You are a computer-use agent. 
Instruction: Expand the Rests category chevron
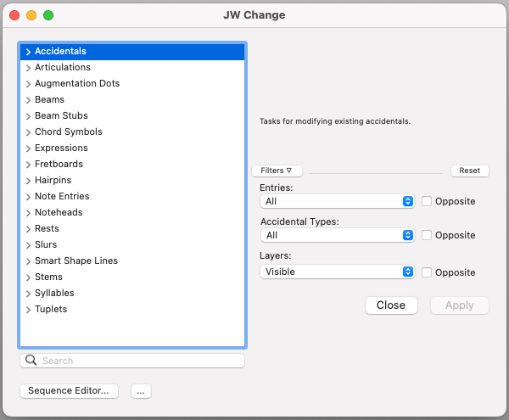(28, 229)
